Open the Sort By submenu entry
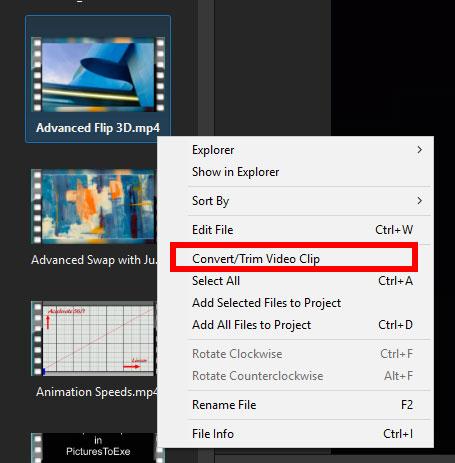 (295, 201)
